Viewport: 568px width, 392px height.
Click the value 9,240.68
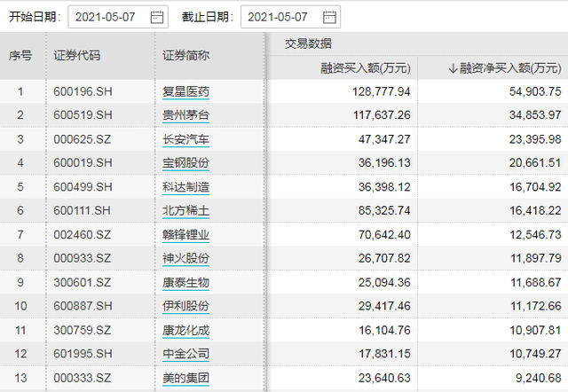539,378
